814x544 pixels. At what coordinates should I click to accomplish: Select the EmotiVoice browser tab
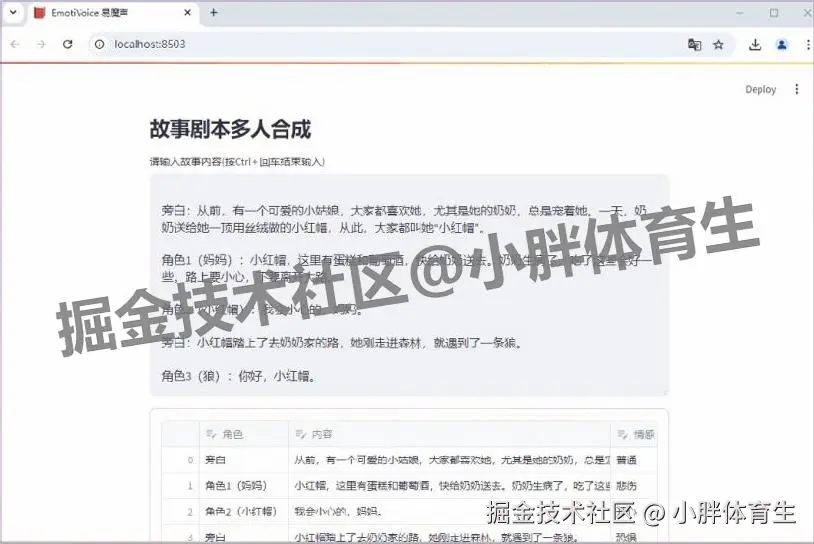(x=112, y=13)
